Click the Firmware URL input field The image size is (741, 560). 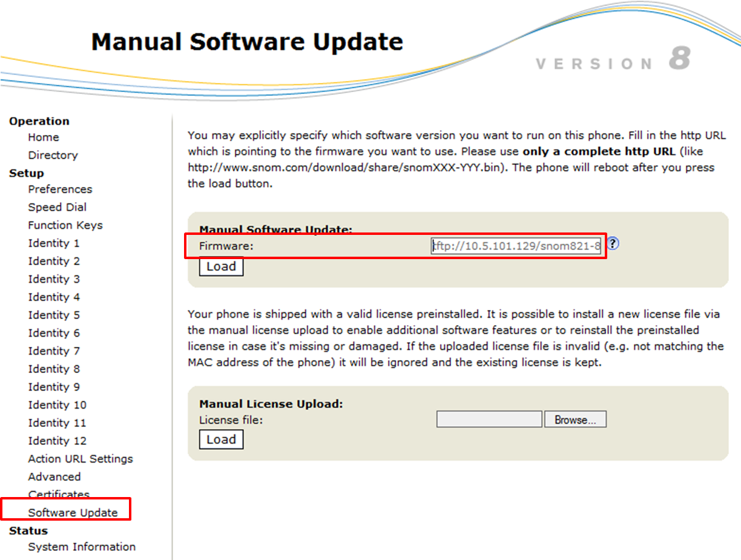pos(517,246)
